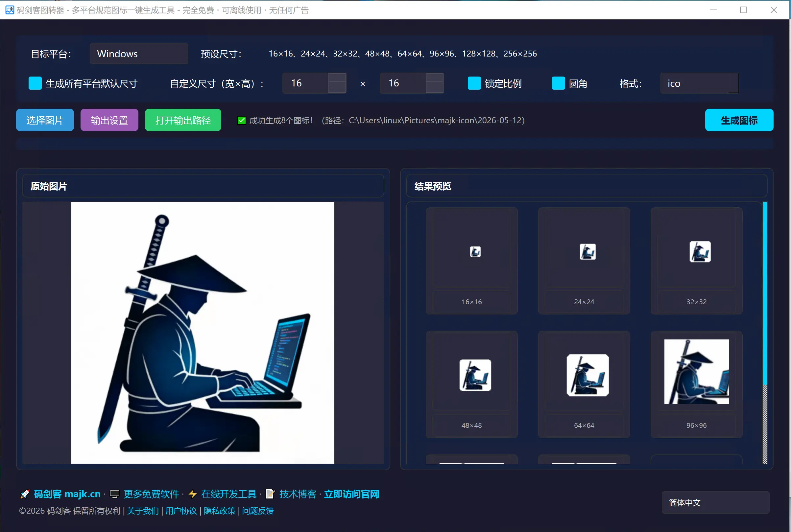Click the 选择图片 button

(45, 120)
